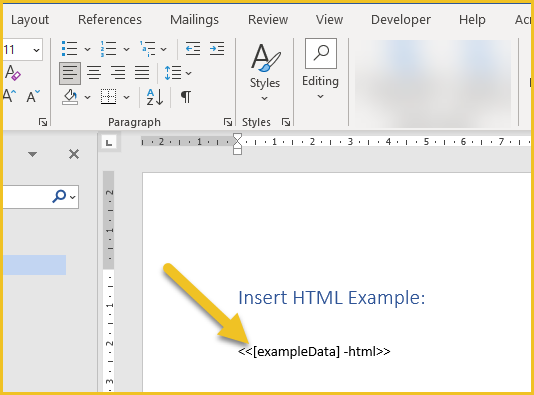534x395 pixels.
Task: Open the Multilevel List dropdown arrow
Action: [x=164, y=49]
